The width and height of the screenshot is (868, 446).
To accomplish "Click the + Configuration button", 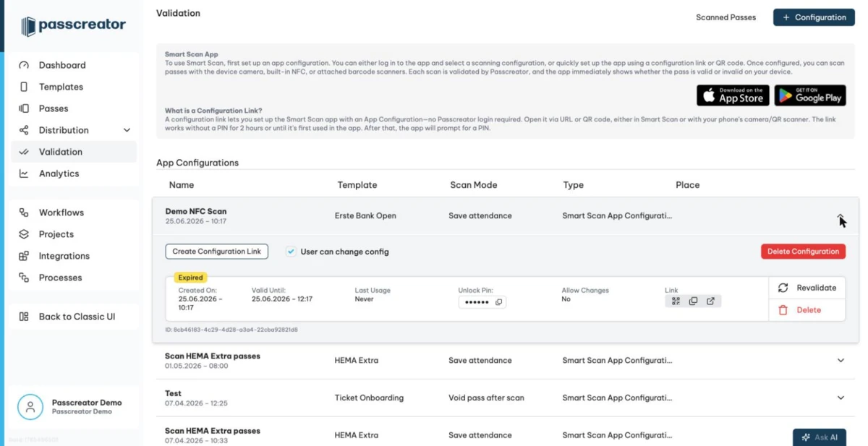I will pyautogui.click(x=814, y=17).
